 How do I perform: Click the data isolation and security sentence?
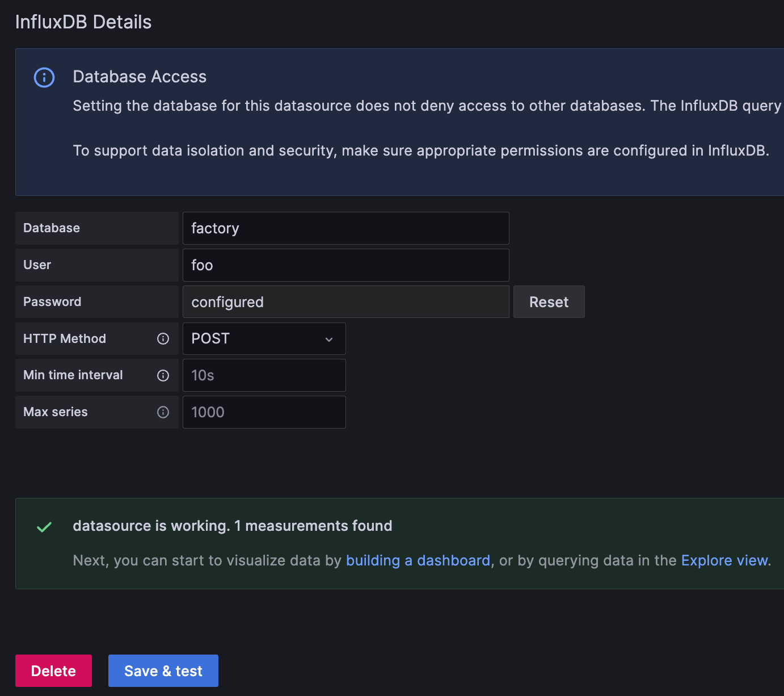(x=421, y=150)
